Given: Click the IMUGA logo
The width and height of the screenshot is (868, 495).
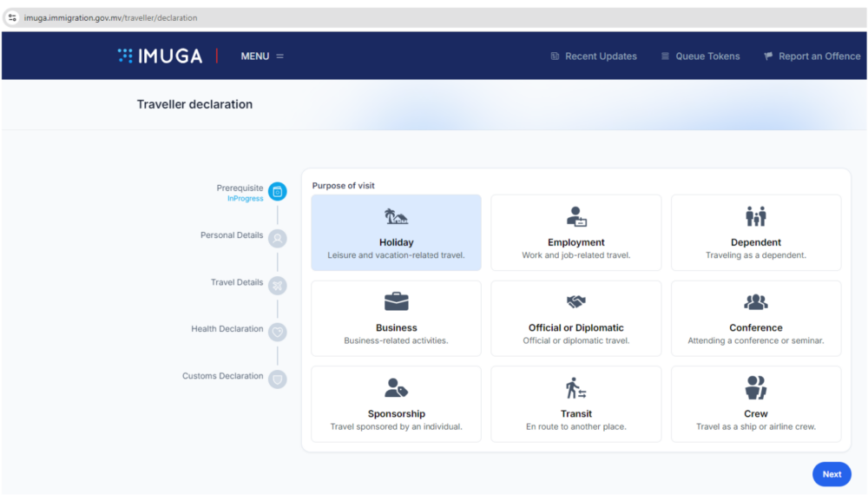Looking at the screenshot, I should 161,56.
